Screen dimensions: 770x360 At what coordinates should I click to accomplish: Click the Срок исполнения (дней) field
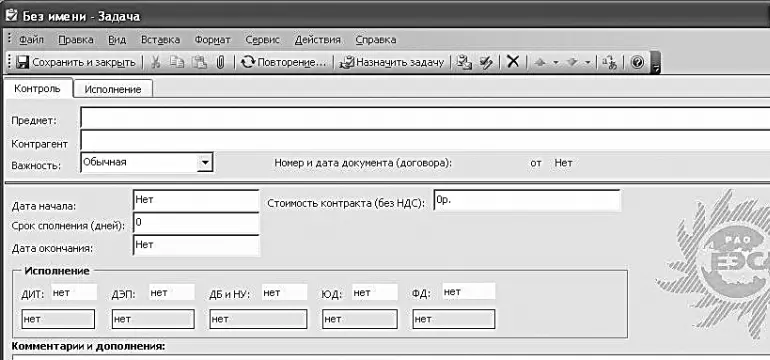[x=195, y=223]
